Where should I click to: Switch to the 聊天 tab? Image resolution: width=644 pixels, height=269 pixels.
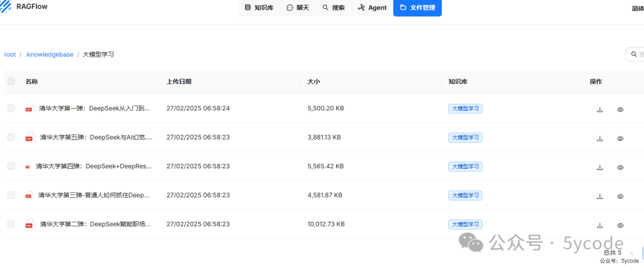(x=298, y=8)
